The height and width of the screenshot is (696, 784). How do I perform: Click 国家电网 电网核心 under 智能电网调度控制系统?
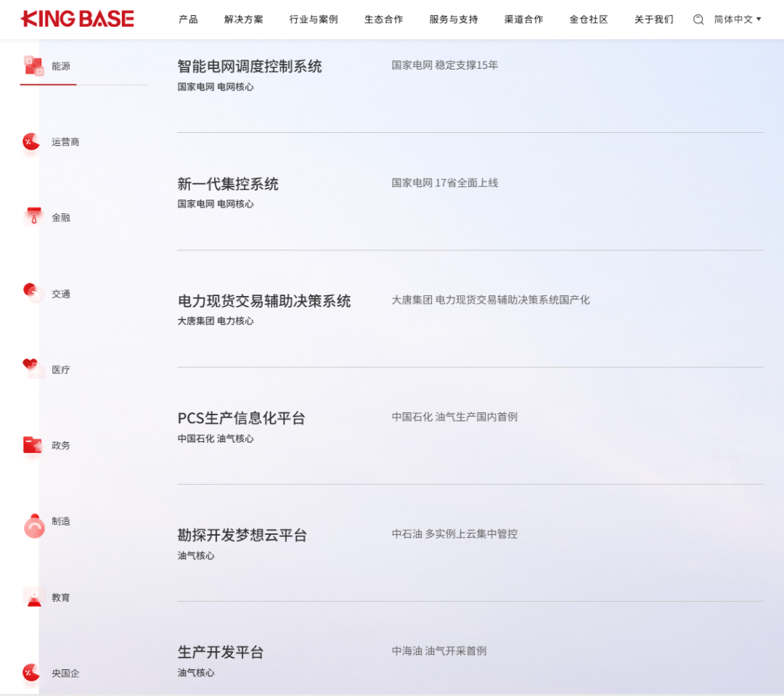pos(216,87)
